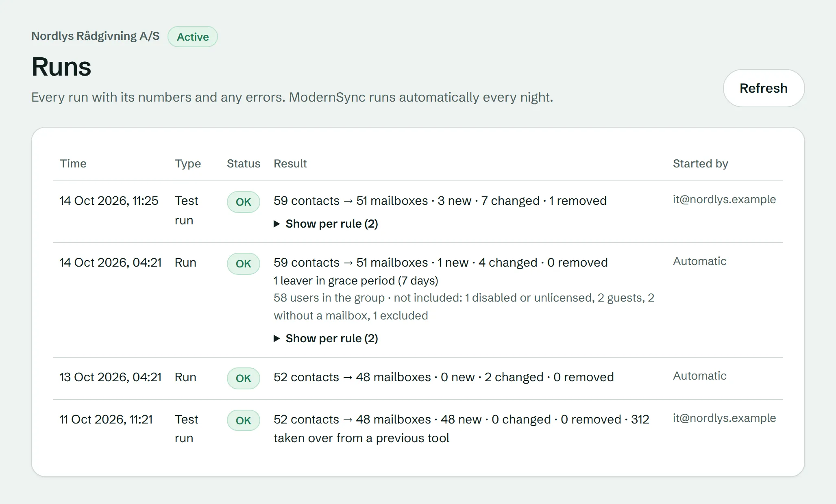Click the Active status badge

coord(193,37)
